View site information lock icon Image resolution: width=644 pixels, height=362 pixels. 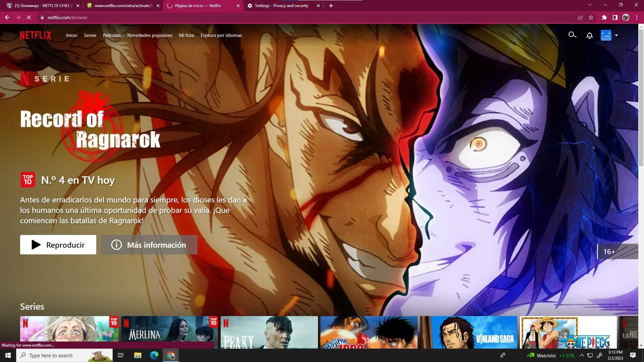tap(42, 17)
